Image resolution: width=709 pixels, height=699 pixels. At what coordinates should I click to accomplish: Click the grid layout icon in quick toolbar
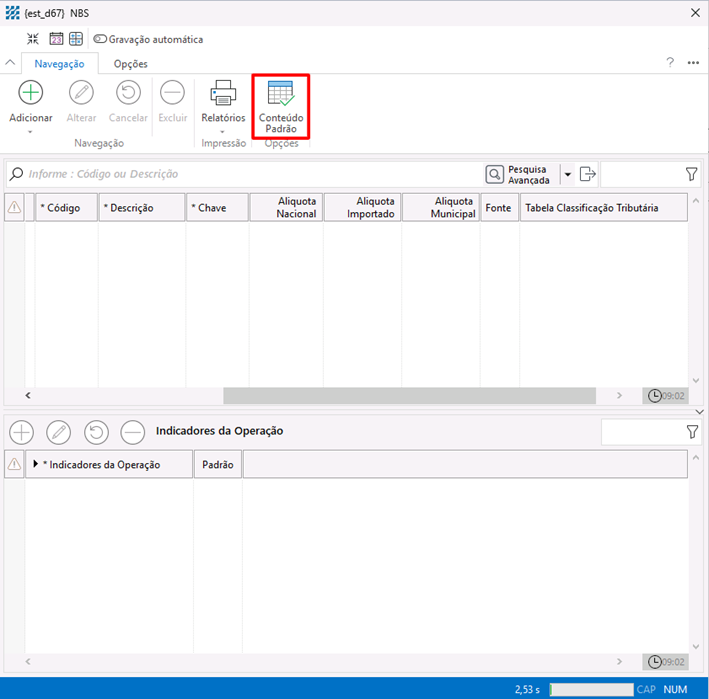76,39
